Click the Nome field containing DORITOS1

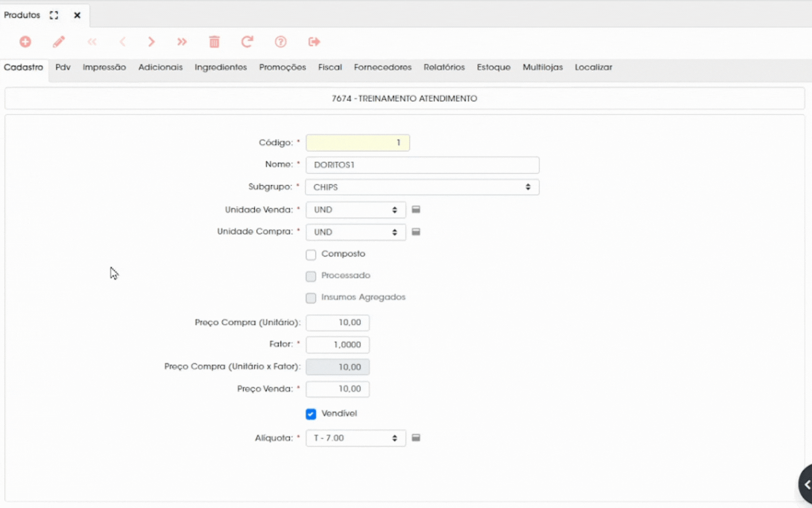(422, 165)
